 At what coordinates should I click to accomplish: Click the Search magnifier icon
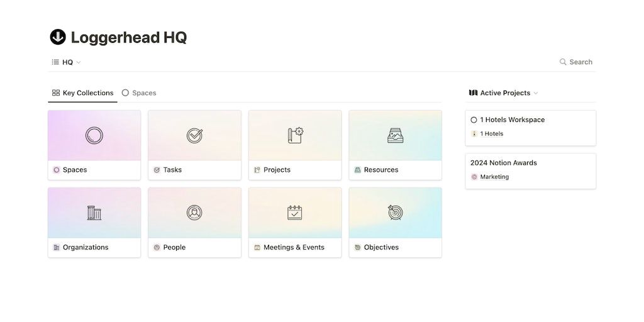(x=563, y=62)
